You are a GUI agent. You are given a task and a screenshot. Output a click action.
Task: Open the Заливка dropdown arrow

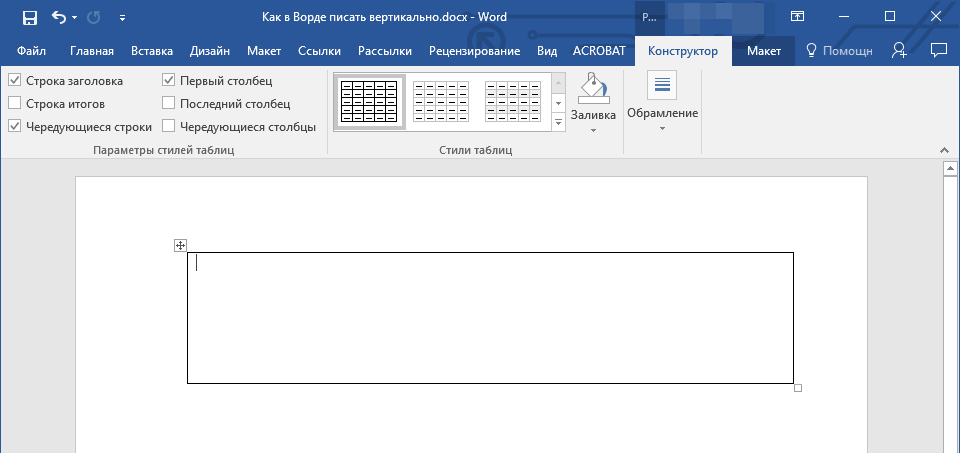593,130
